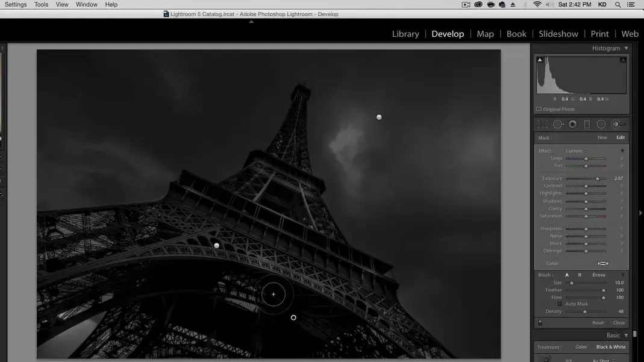
Task: Open the Window menu
Action: [x=86, y=4]
